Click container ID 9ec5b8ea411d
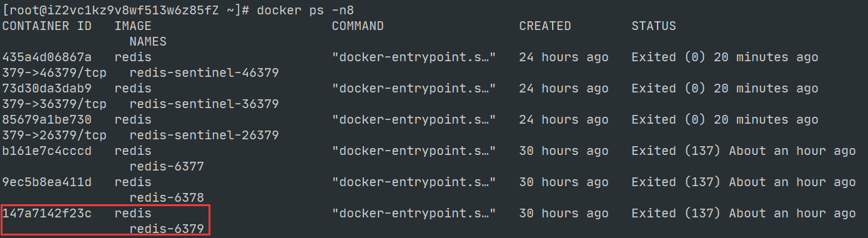Screen dimensions: 868x238 [47, 182]
